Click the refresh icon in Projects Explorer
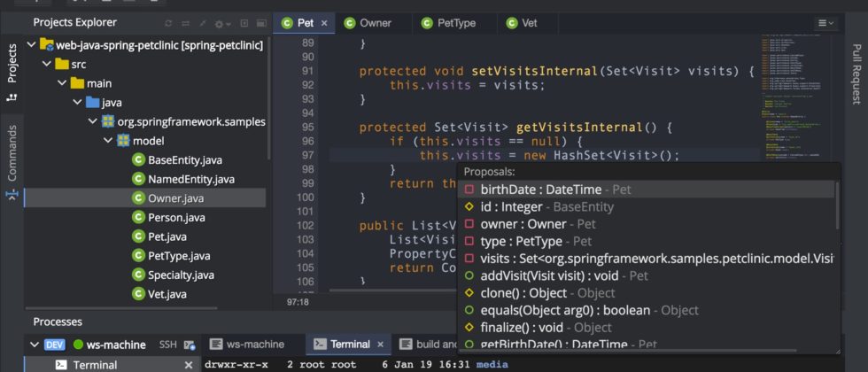This screenshot has height=372, width=868. [x=169, y=23]
